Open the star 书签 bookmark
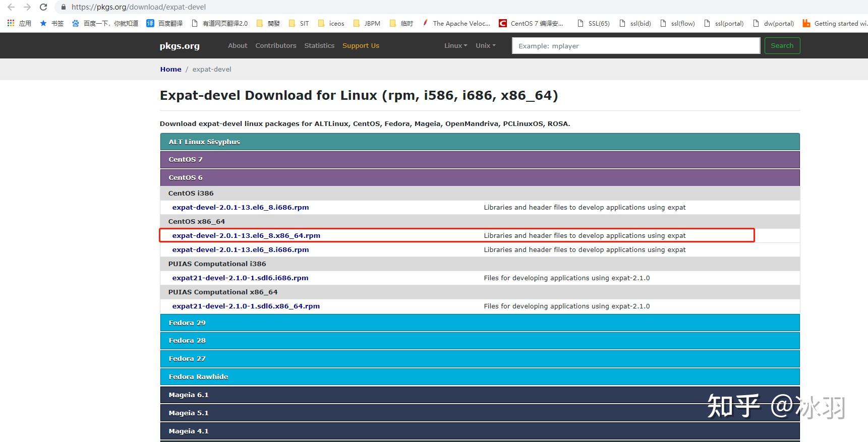The height and width of the screenshot is (442, 868). click(x=51, y=23)
